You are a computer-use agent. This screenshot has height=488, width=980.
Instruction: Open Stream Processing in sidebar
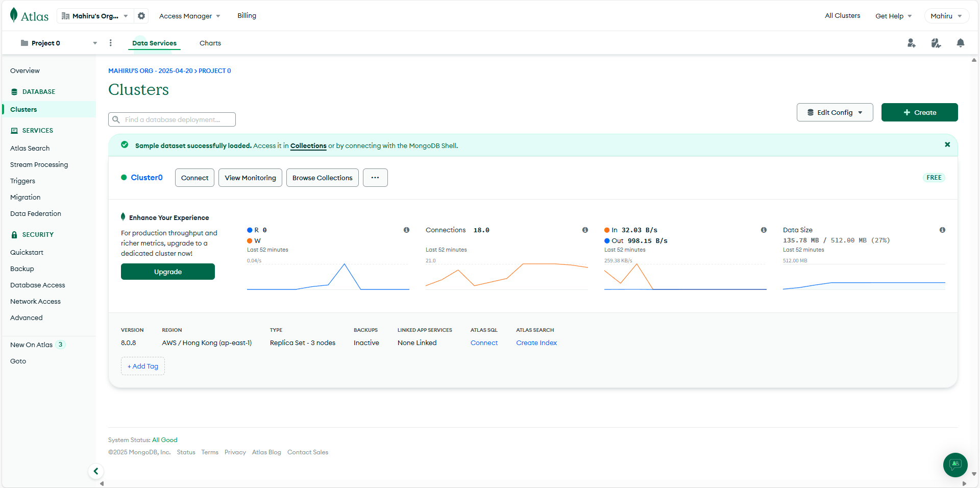tap(39, 164)
